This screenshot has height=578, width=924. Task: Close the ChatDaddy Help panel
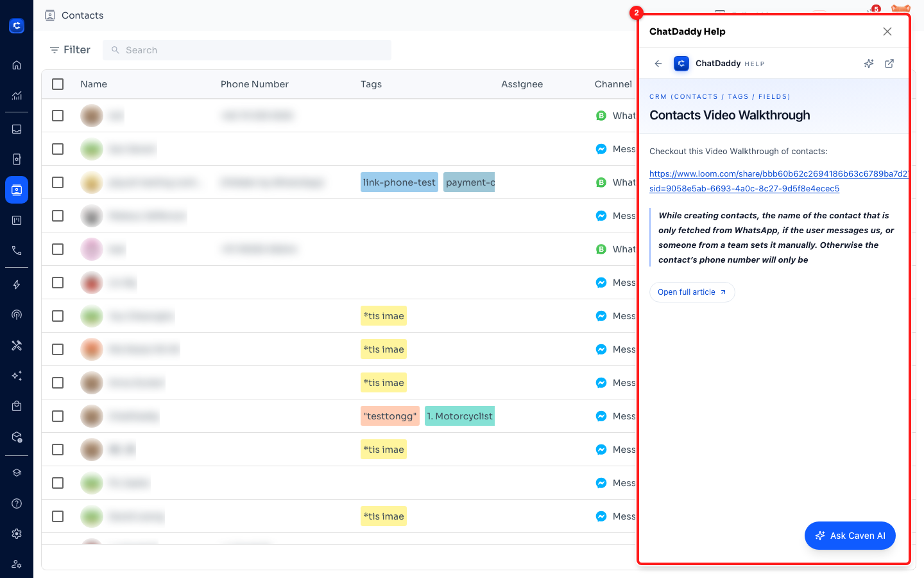(887, 31)
